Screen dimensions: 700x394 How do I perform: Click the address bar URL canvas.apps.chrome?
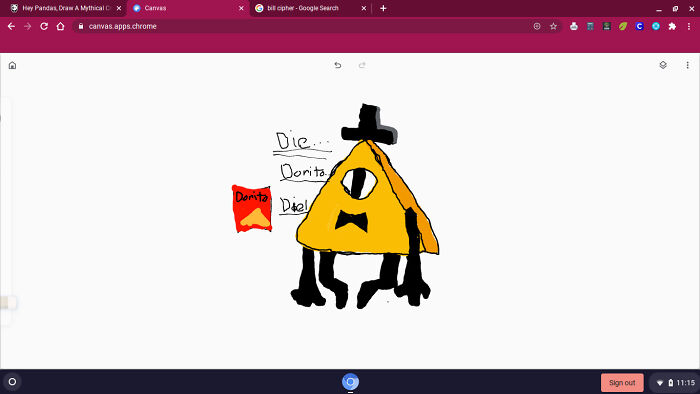point(122,26)
